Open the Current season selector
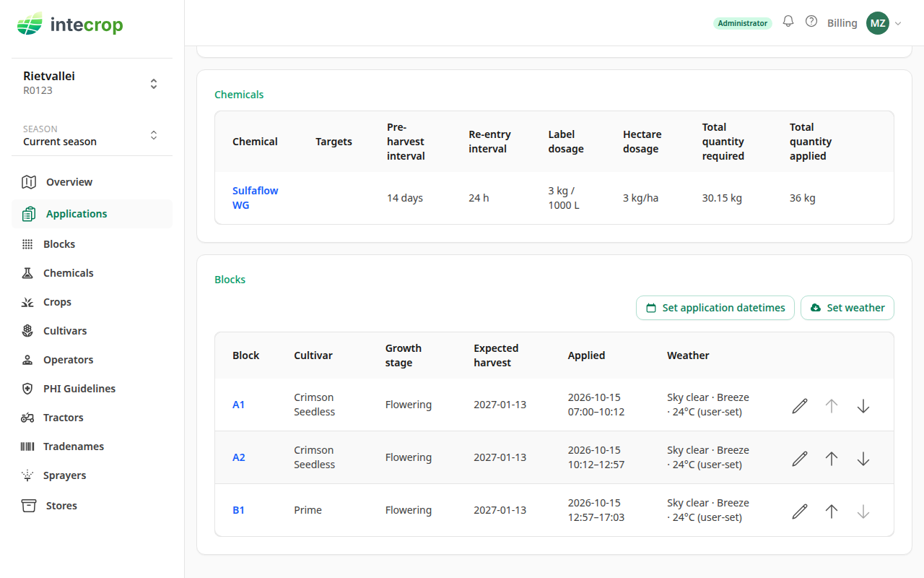Viewport: 924px width, 578px height. (92, 135)
